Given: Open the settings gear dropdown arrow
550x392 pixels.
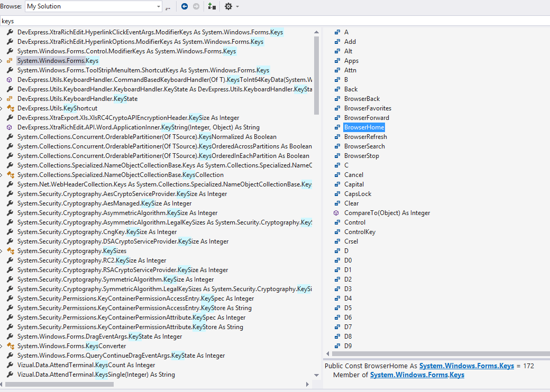Looking at the screenshot, I should point(237,7).
